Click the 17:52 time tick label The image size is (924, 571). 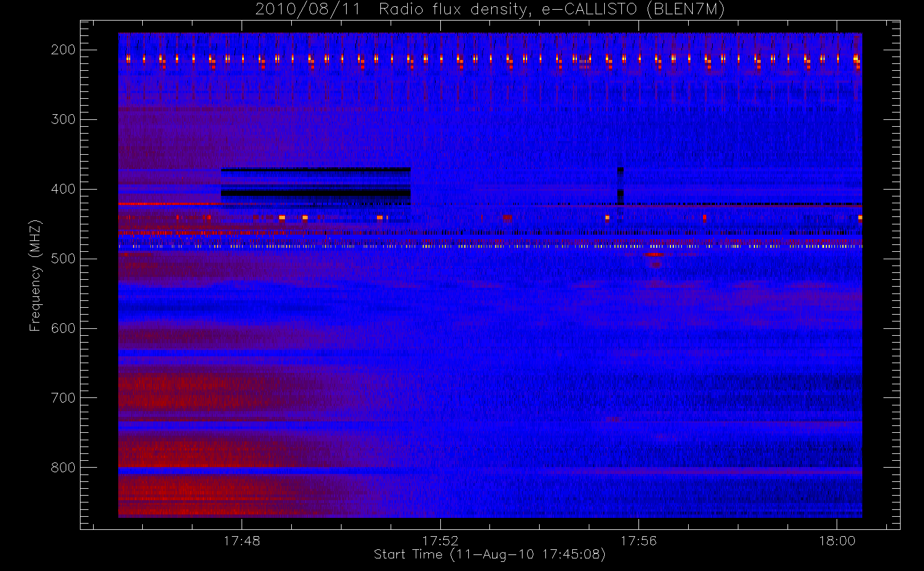(x=440, y=541)
